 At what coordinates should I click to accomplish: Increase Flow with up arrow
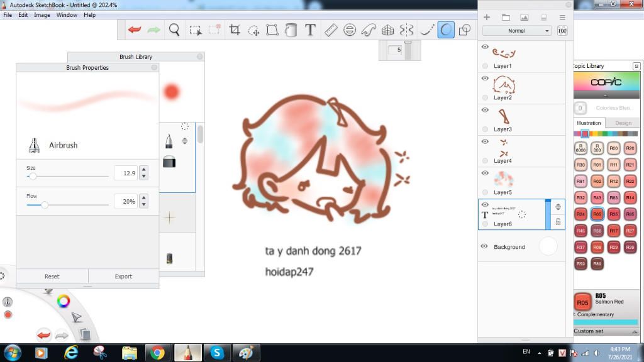(x=144, y=198)
